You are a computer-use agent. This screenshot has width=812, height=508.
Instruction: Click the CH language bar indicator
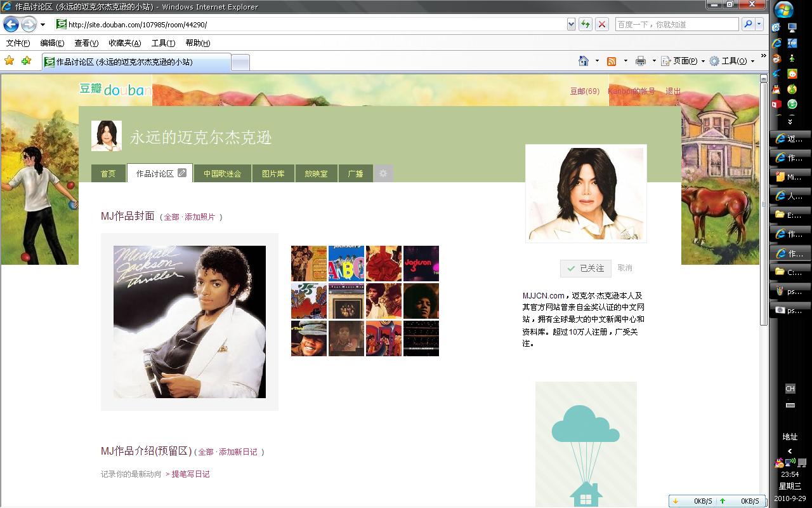coord(790,389)
